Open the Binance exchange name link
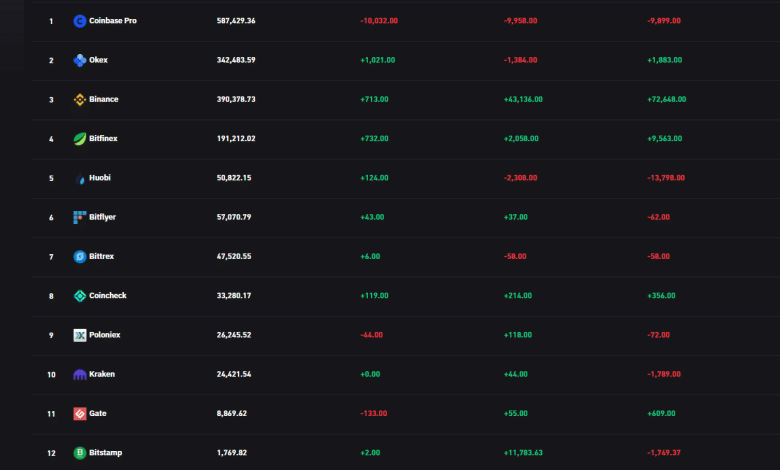 pyautogui.click(x=103, y=99)
